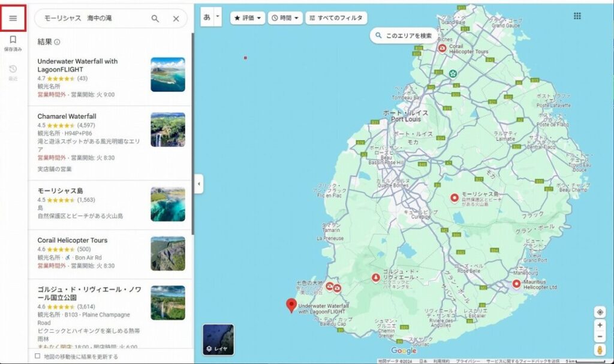The image size is (614, 364).
Task: Select the モーリシャス島 map marker
Action: 455,198
